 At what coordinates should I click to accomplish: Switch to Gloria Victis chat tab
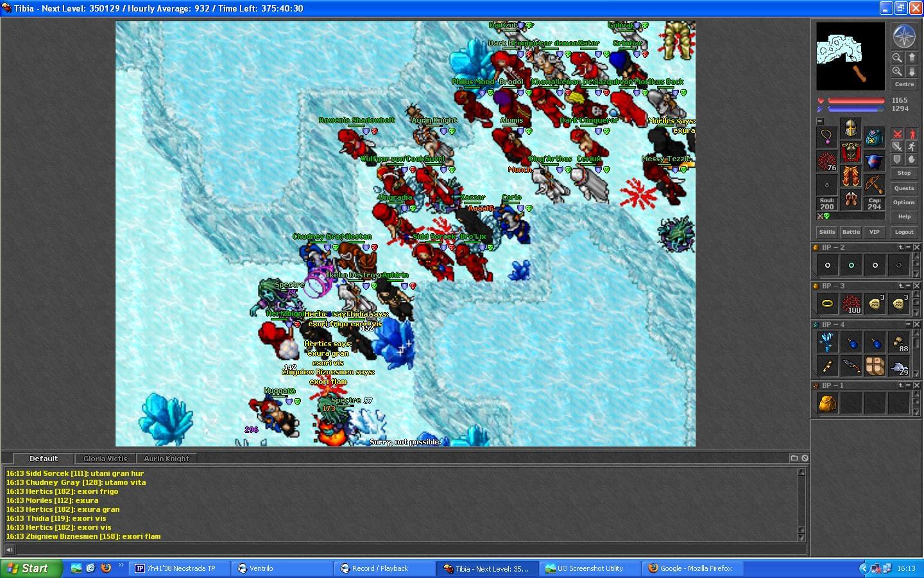click(105, 459)
